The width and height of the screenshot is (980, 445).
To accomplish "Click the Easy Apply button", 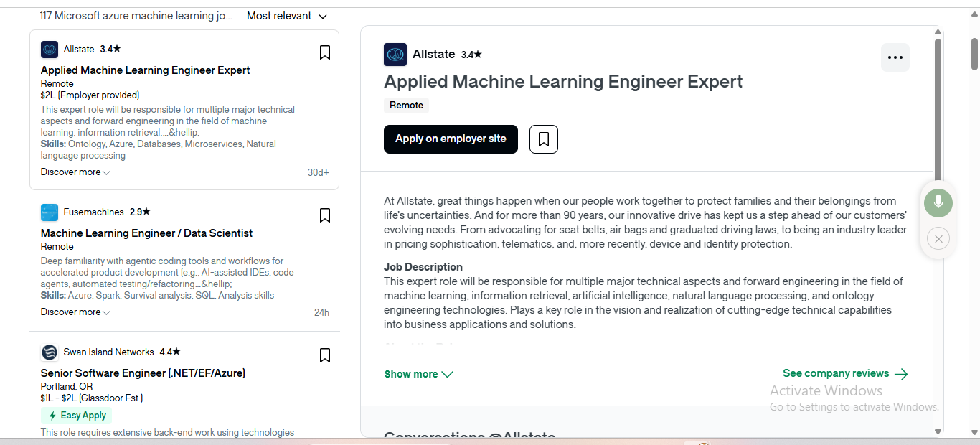I will (76, 415).
